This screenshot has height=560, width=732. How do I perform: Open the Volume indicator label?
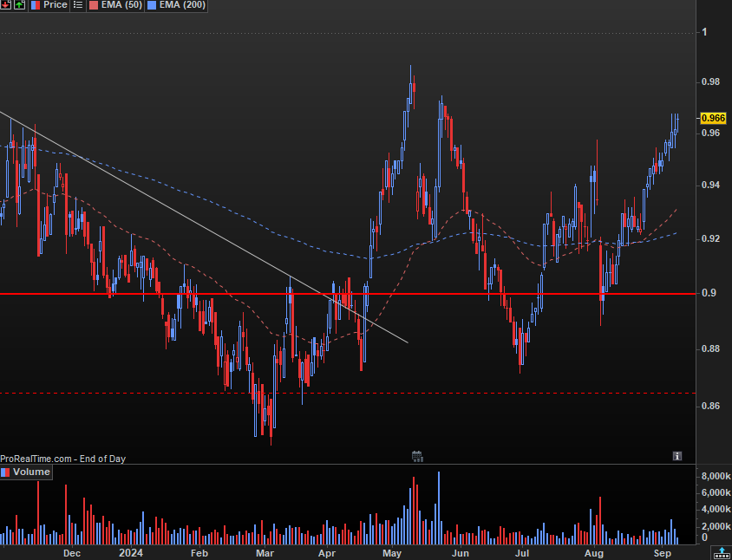click(x=31, y=472)
